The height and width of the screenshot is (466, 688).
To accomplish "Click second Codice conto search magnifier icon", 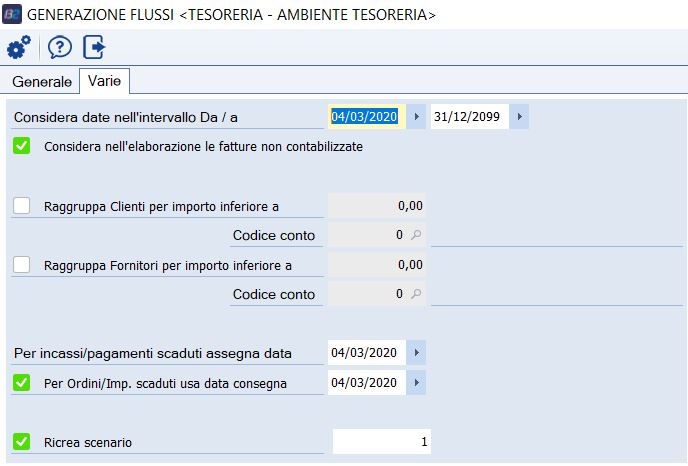I will (416, 294).
